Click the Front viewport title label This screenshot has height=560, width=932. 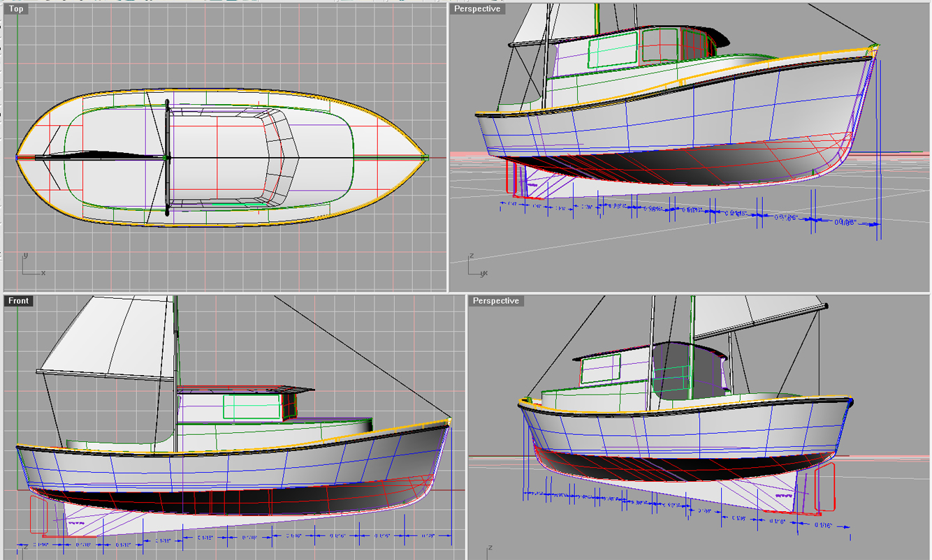point(19,301)
